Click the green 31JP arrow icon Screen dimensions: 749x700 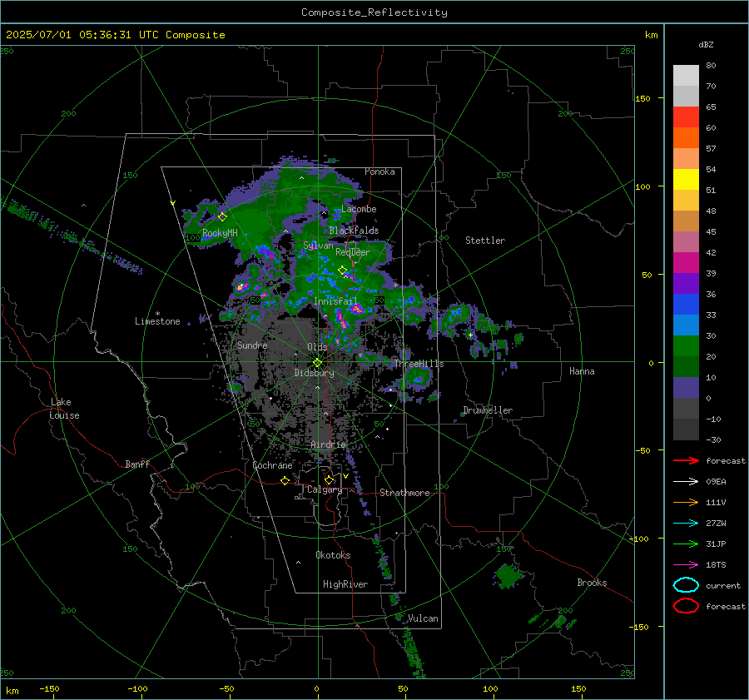click(686, 544)
